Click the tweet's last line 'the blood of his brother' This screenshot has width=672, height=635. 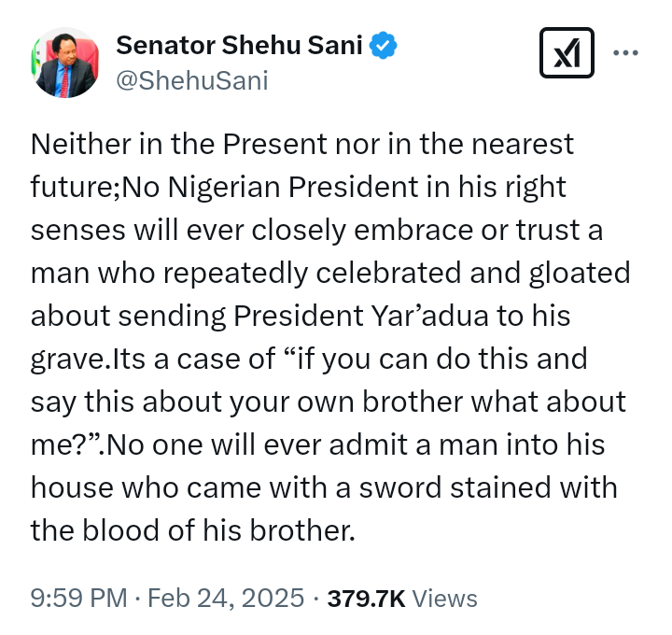193,530
